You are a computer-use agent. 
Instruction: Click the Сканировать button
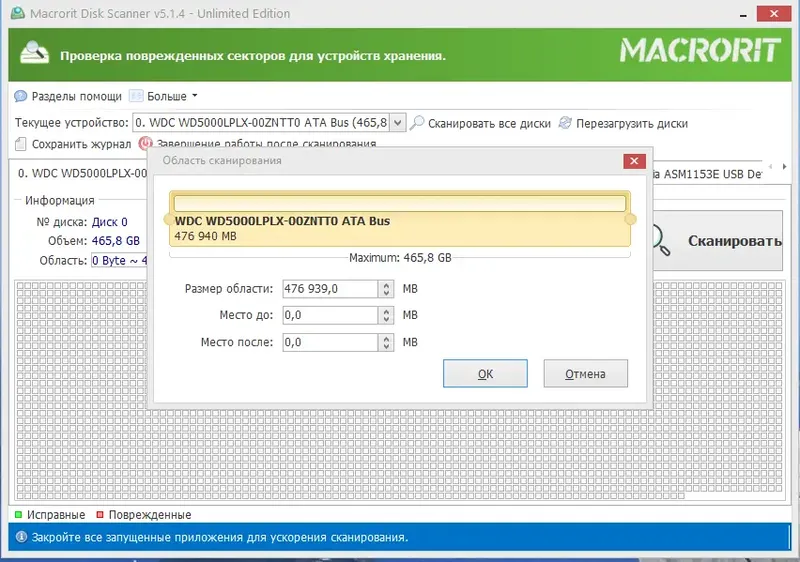(x=717, y=241)
